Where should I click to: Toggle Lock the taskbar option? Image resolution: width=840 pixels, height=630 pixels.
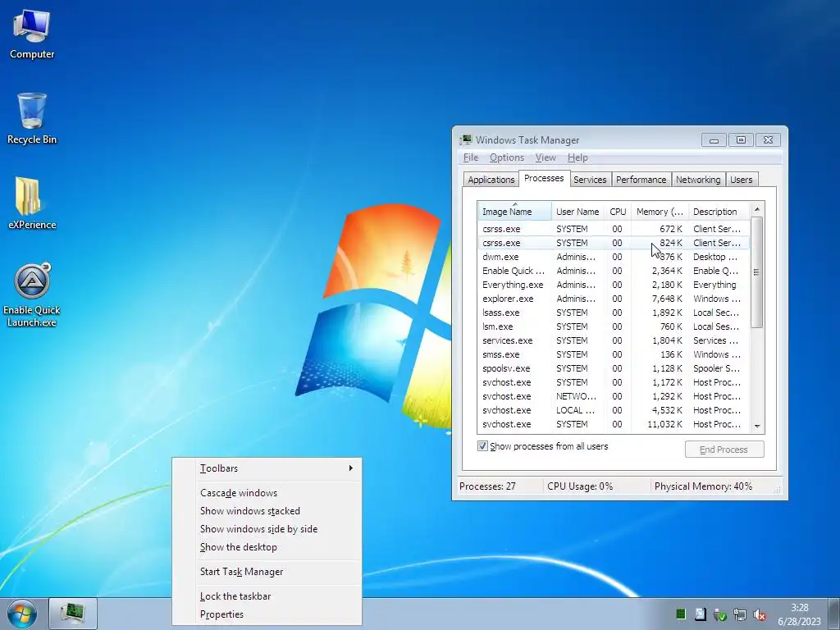pos(267,596)
